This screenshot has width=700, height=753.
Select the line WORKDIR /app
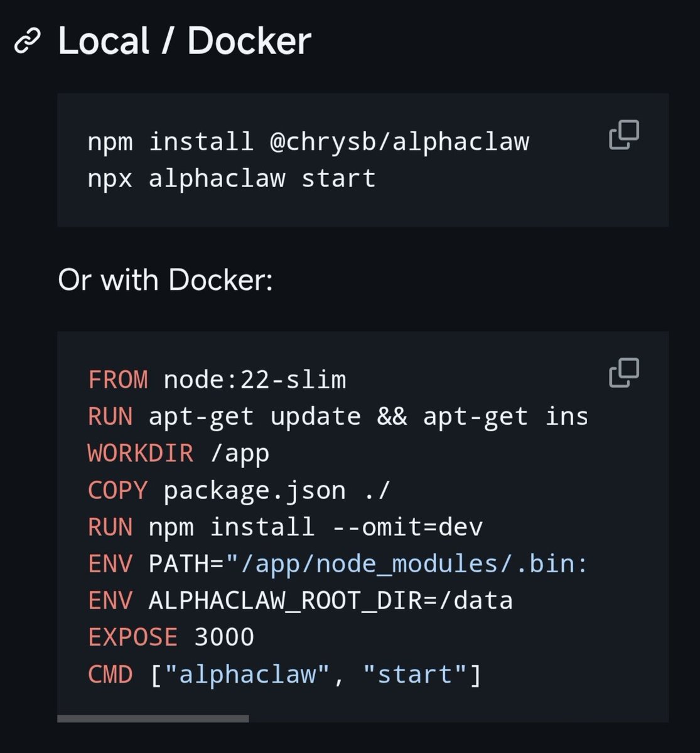coord(178,452)
